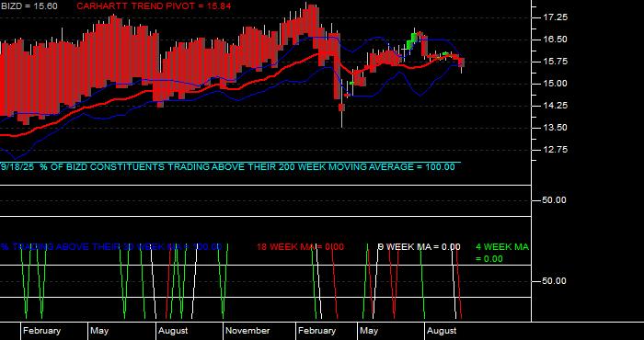Click the 12.75 price axis value

tap(556, 150)
